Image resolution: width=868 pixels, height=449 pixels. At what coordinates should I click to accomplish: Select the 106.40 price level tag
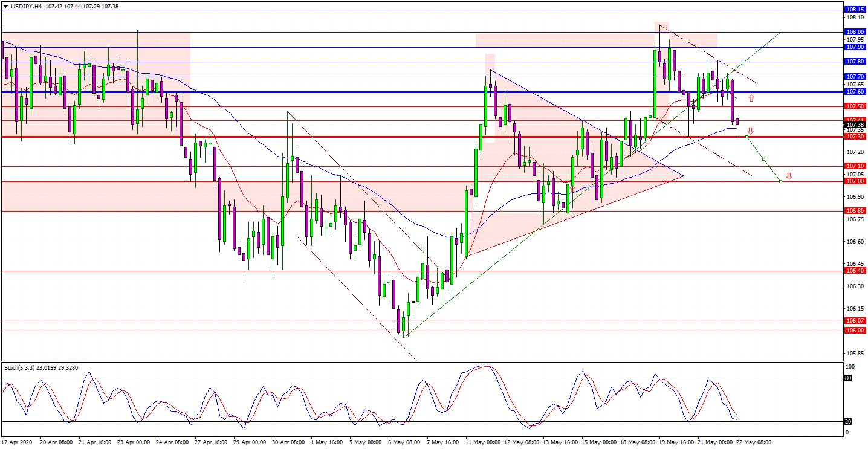[855, 271]
